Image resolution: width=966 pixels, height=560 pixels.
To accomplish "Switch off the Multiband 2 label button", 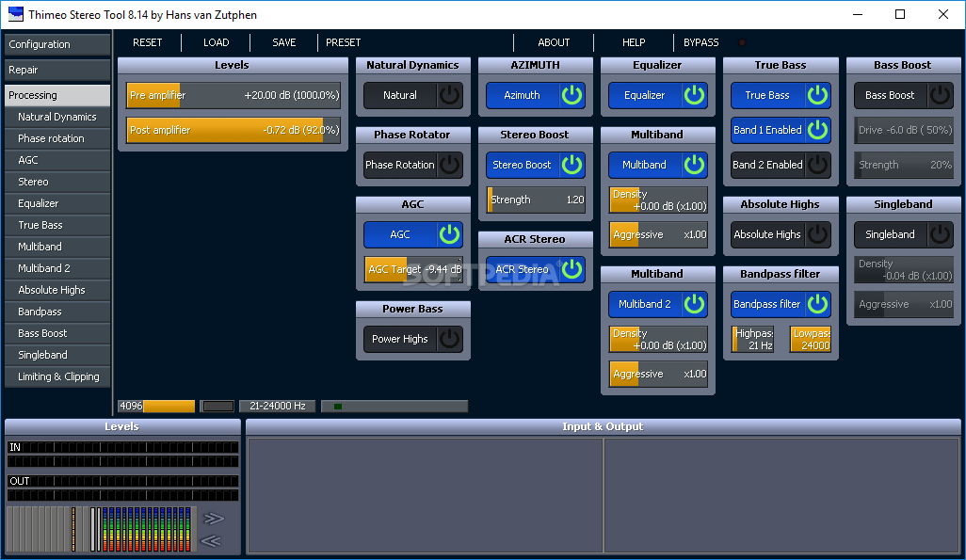I will (645, 304).
